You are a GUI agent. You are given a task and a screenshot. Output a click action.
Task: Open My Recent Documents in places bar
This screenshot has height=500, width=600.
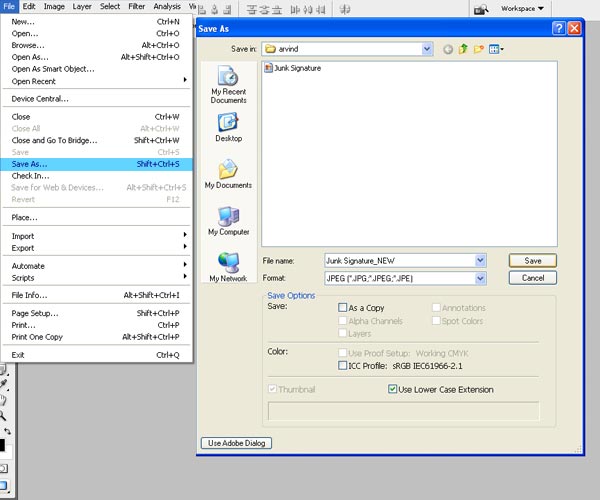228,85
